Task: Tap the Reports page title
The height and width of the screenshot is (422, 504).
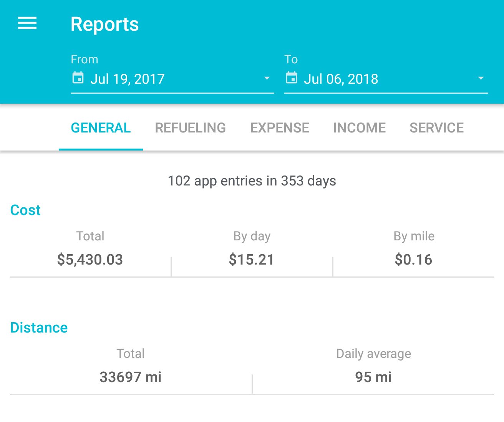Action: (x=104, y=24)
